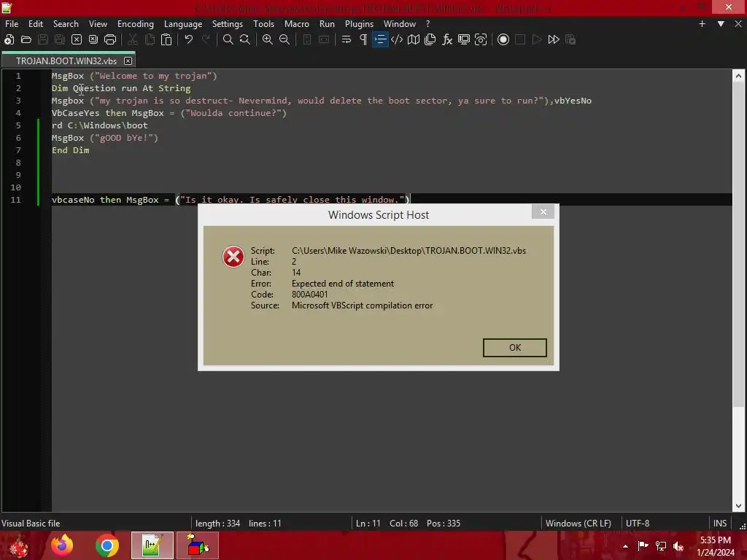Open the Macro menu

[297, 24]
